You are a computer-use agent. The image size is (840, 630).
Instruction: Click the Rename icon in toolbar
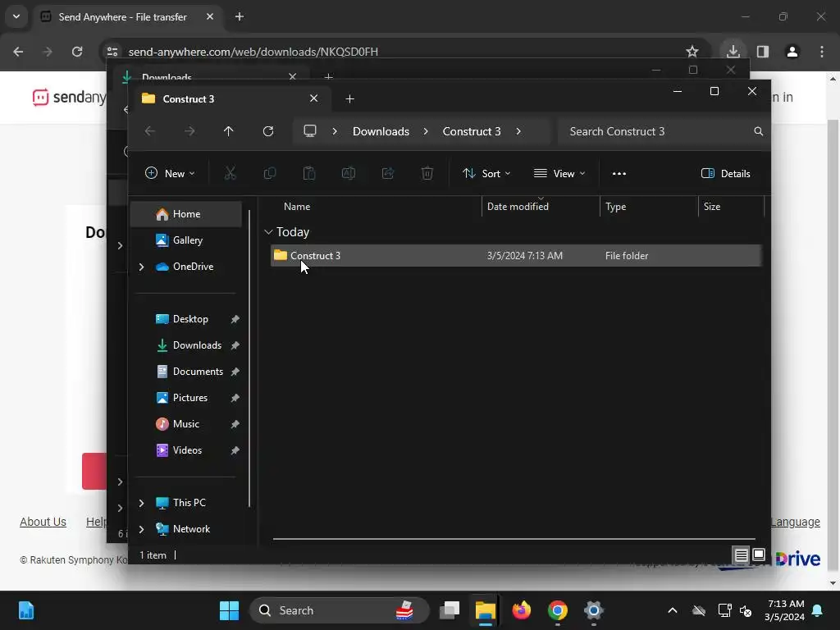(x=348, y=173)
